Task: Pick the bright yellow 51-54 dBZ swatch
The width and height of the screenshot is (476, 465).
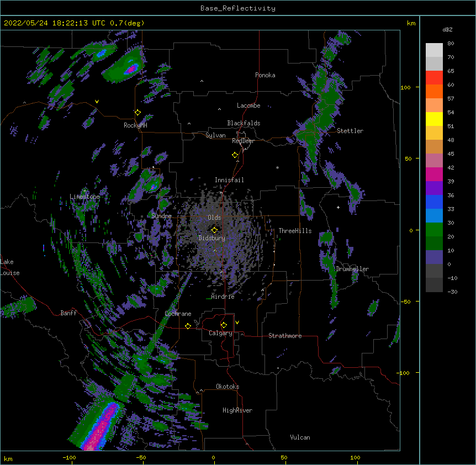Action: pyautogui.click(x=434, y=119)
